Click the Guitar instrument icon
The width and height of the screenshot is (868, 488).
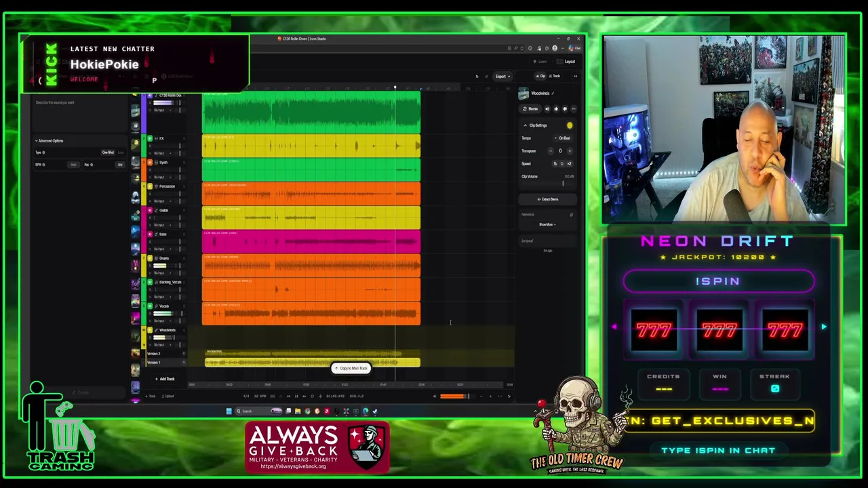156,210
